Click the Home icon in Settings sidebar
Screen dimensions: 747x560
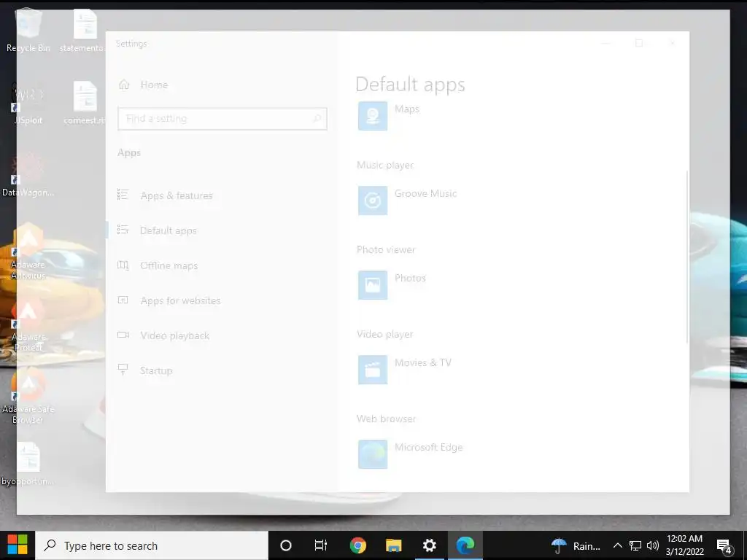(124, 85)
